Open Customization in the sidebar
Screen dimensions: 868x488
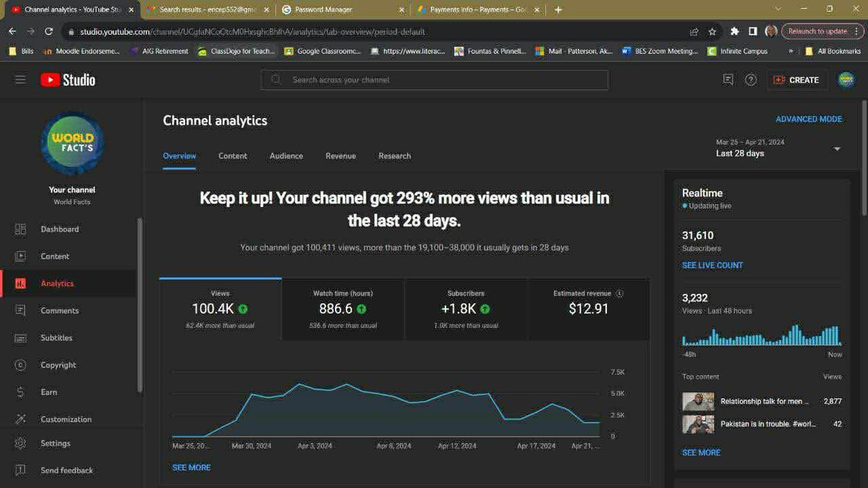pos(67,419)
